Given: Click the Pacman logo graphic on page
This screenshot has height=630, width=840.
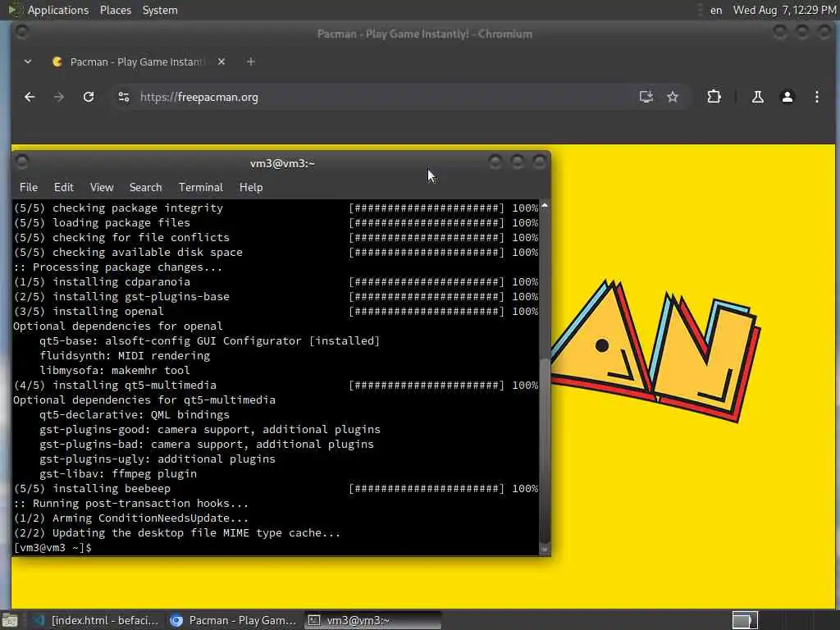Looking at the screenshot, I should (x=655, y=351).
